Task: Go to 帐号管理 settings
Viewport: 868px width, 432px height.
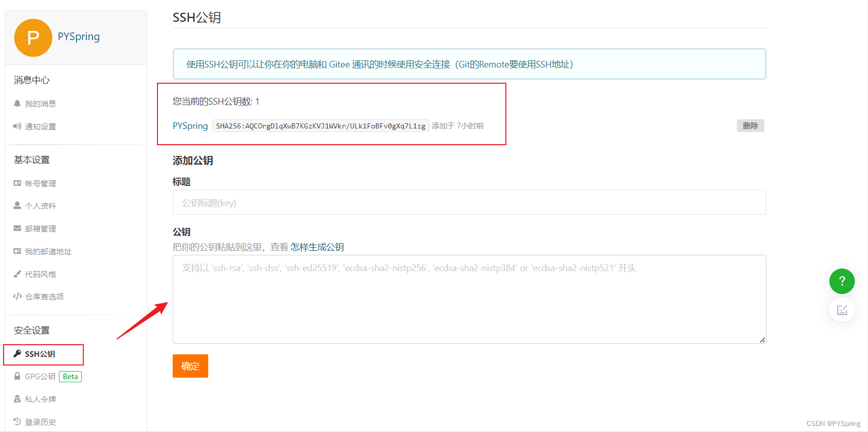Action: (40, 183)
